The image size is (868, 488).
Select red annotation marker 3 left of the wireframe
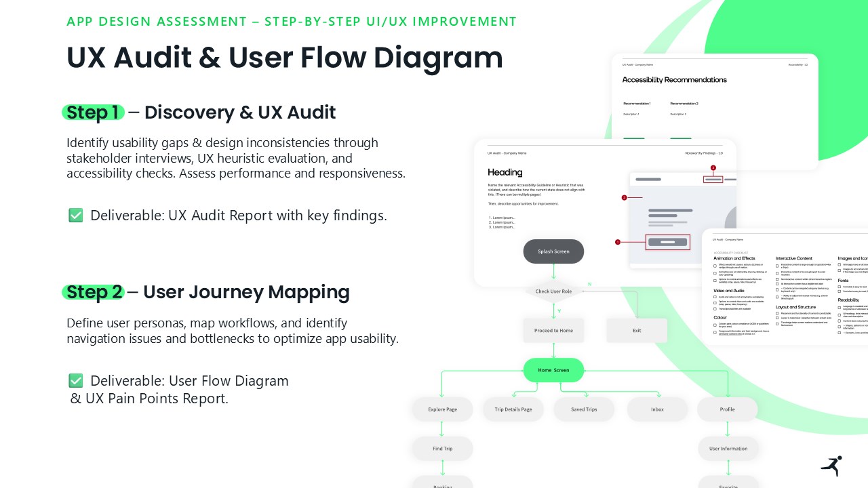point(624,198)
